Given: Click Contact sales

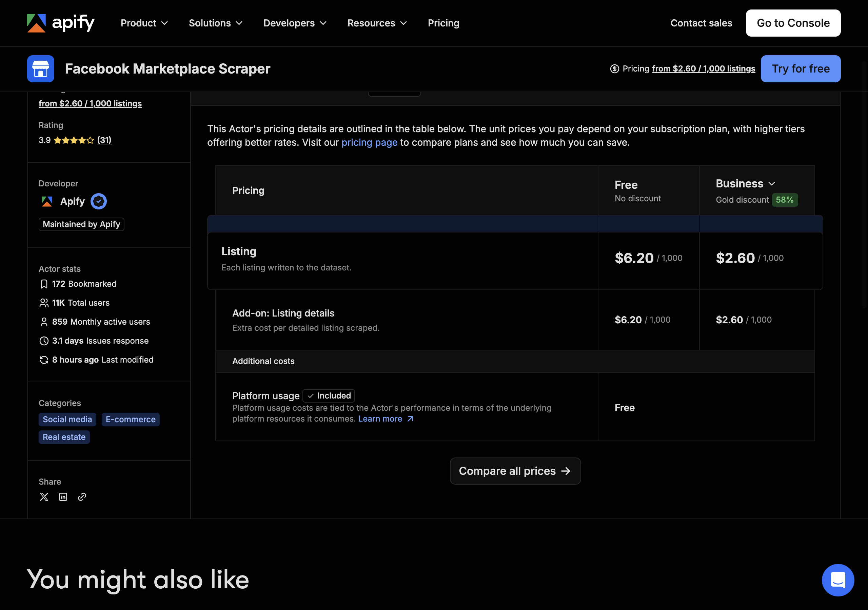Looking at the screenshot, I should pyautogui.click(x=701, y=23).
